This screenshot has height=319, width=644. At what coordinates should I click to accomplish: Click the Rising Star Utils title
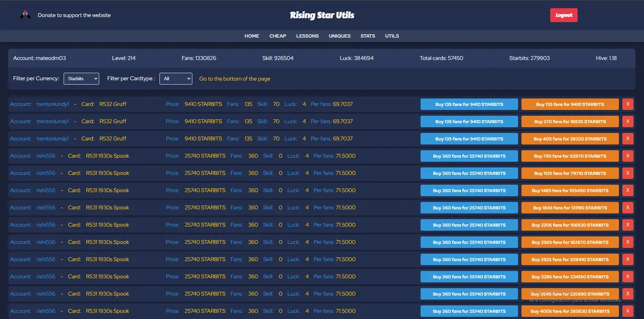point(322,15)
